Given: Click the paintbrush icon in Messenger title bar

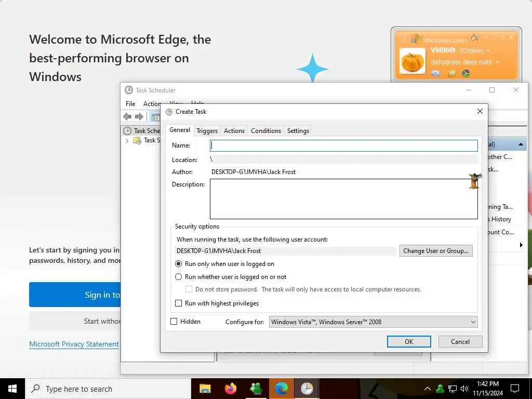Looking at the screenshot, I should [x=475, y=37].
